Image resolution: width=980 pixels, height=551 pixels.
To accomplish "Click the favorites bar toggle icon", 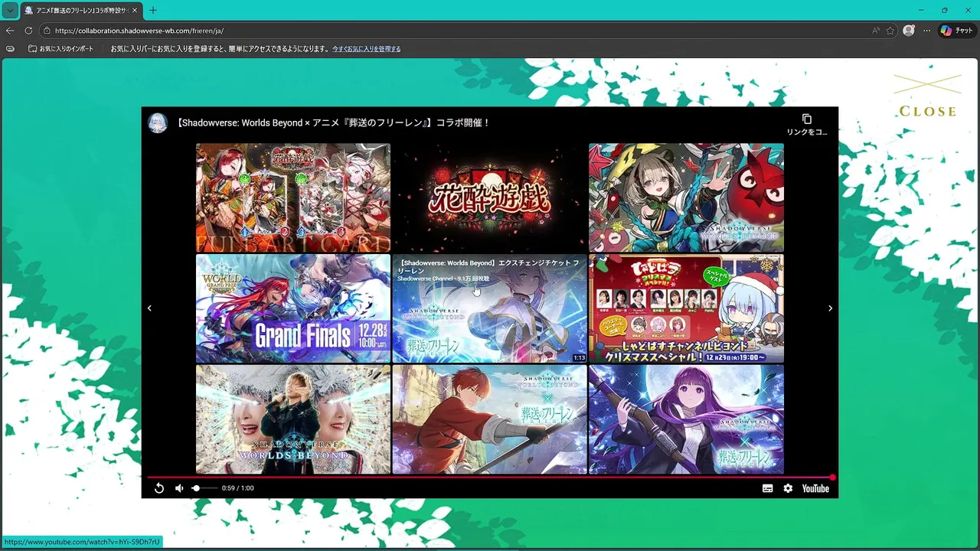I will click(x=10, y=48).
